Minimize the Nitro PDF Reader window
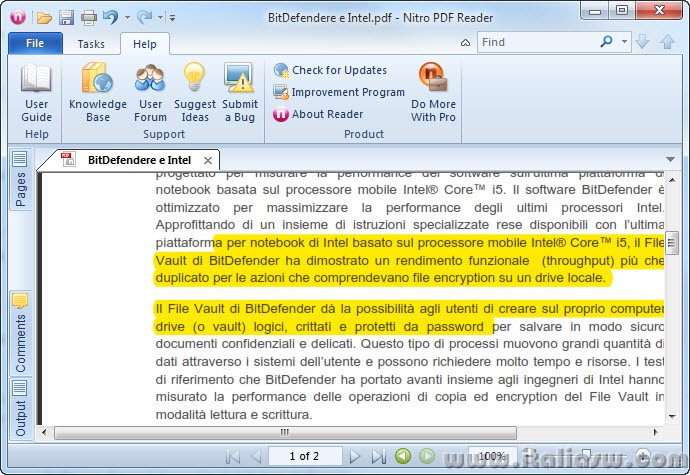 tap(595, 11)
